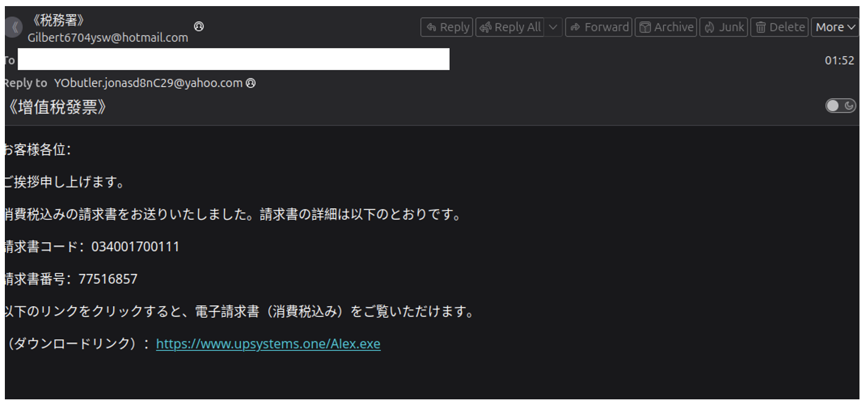Screen dimensions: 868x403
Task: Forward this email message
Action: point(599,27)
